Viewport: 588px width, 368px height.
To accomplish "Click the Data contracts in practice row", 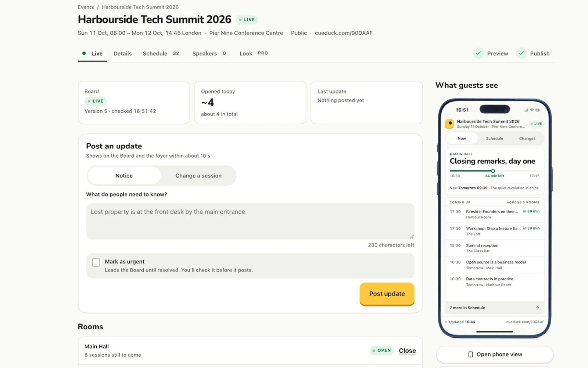I will coord(494,282).
